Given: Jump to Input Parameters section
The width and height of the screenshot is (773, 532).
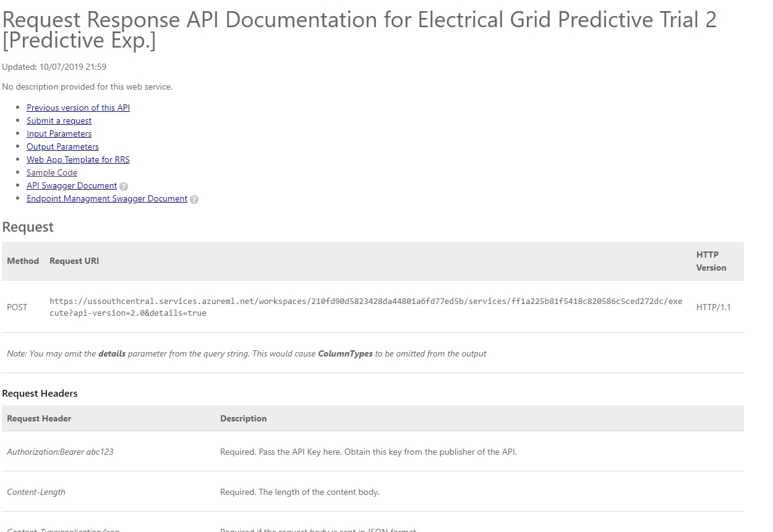Looking at the screenshot, I should tap(59, 133).
